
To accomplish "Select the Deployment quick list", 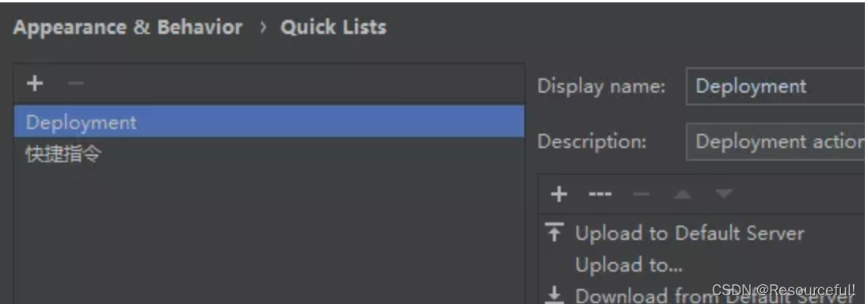I will coord(269,122).
